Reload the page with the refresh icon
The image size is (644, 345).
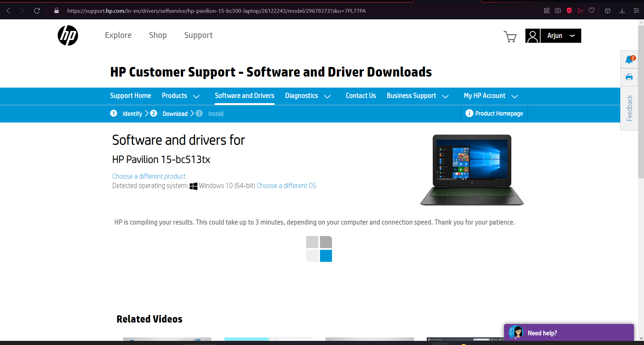(x=37, y=11)
